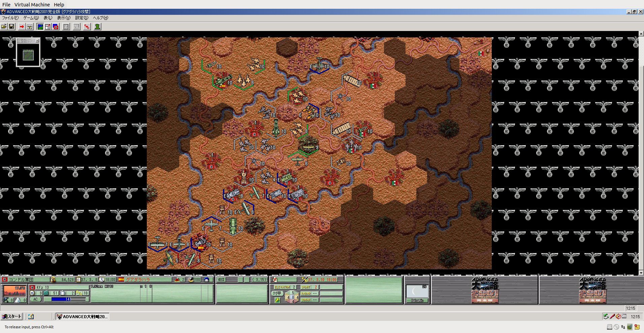The height and width of the screenshot is (333, 644).
Task: Click the hard disk VM status icon
Action: [x=610, y=327]
